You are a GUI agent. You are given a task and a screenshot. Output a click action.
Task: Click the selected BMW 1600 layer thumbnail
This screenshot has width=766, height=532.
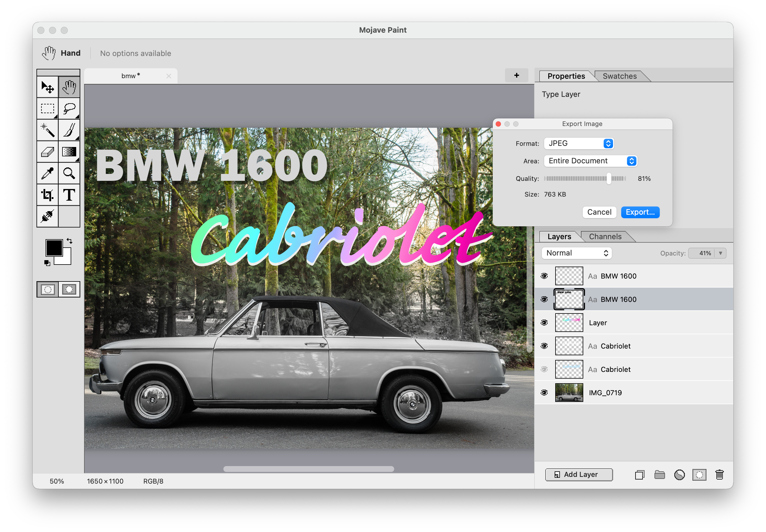(x=569, y=299)
